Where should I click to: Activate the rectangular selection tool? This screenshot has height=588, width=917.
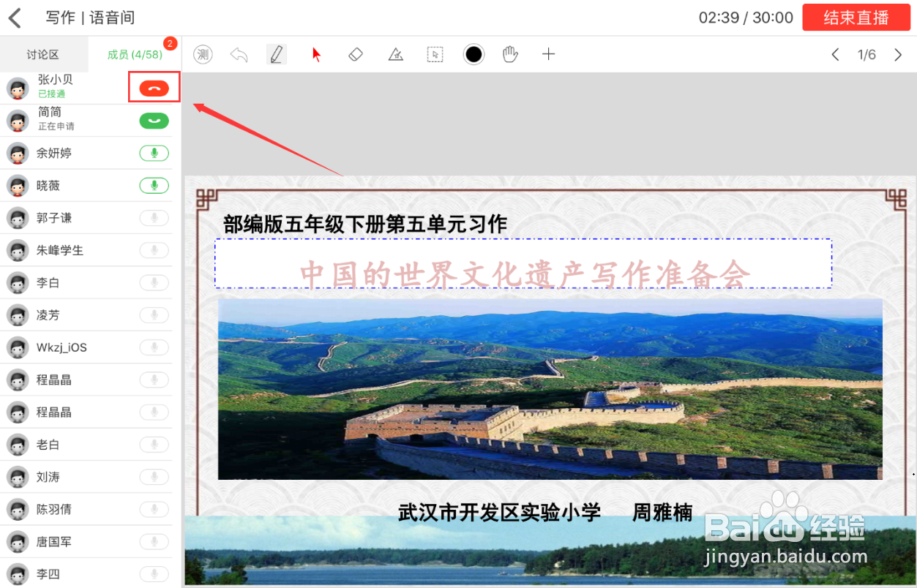435,53
